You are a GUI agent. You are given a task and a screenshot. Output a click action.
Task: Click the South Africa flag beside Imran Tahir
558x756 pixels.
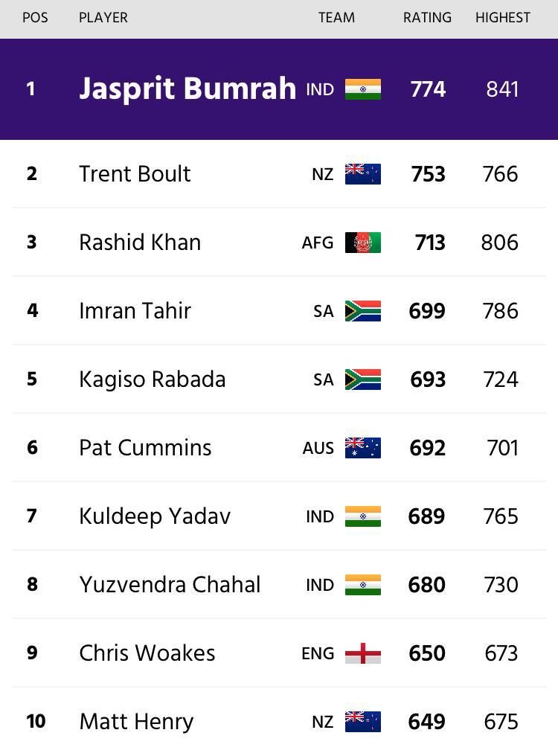362,311
